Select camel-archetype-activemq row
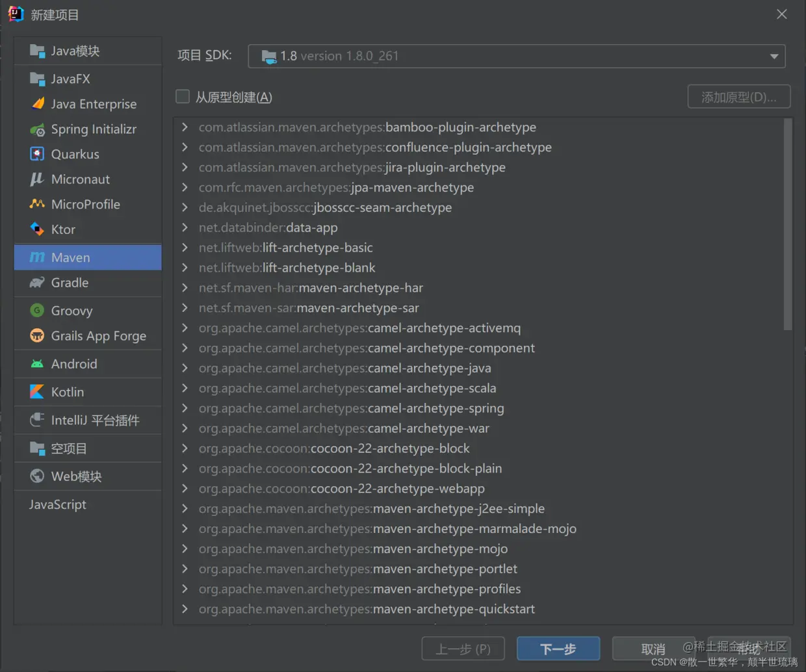This screenshot has height=672, width=806. [478, 328]
